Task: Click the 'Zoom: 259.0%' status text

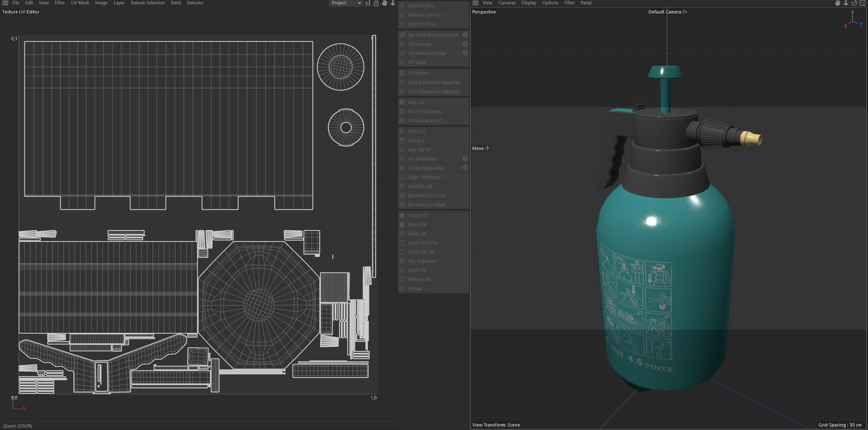Action: (18, 426)
